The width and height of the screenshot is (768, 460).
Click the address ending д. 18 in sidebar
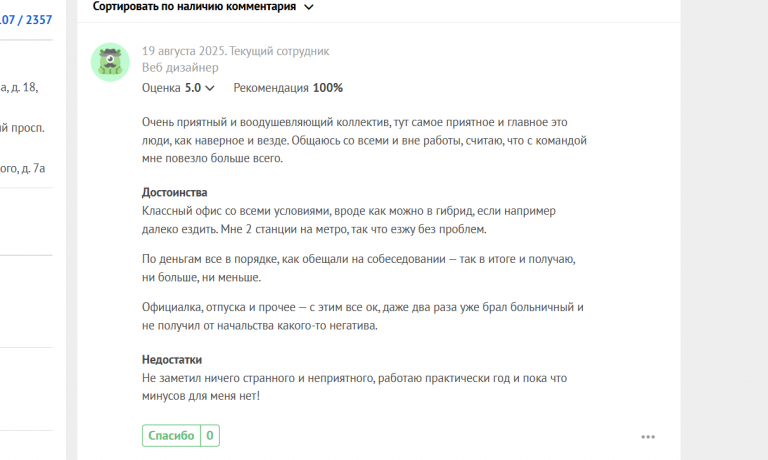pyautogui.click(x=19, y=87)
